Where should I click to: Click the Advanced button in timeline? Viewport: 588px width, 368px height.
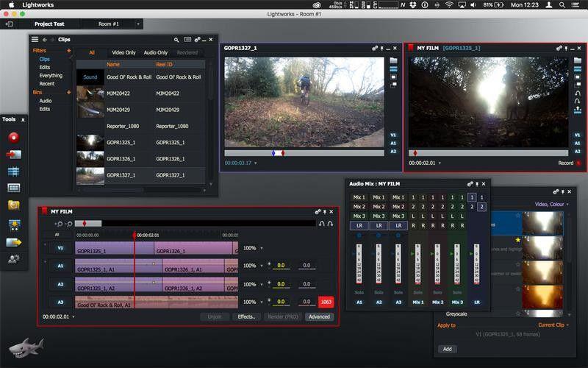click(319, 317)
